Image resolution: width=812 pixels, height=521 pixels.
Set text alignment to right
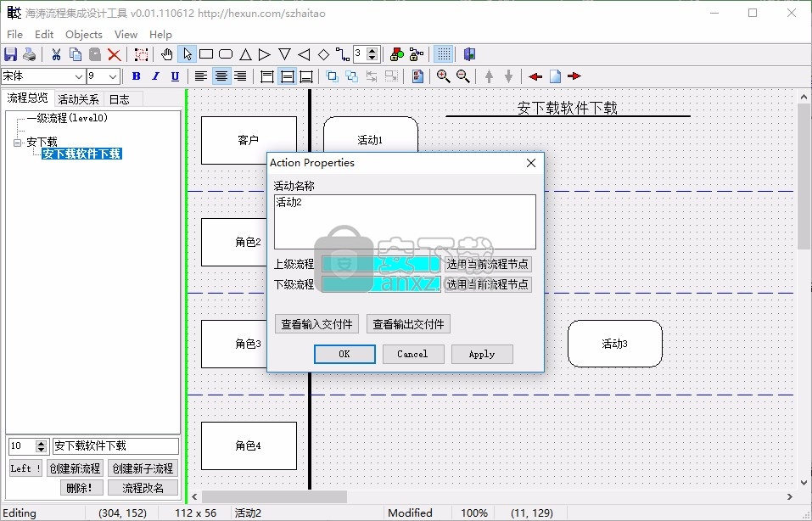pos(240,76)
